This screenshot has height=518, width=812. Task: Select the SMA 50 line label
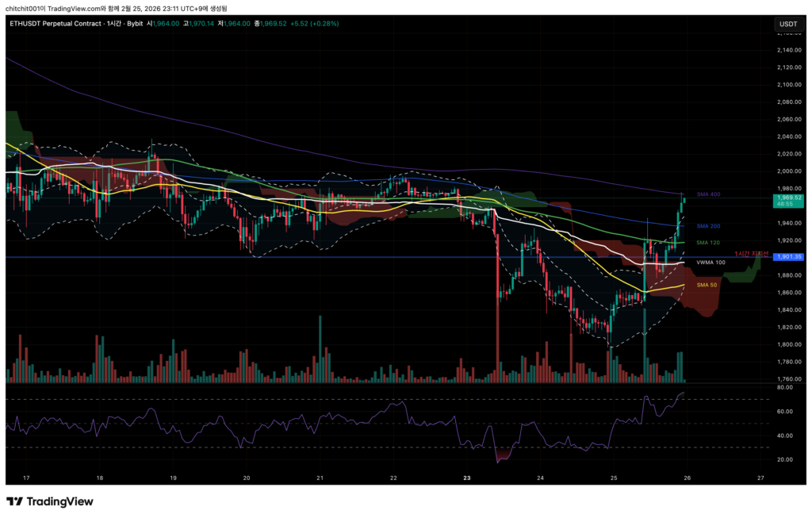(707, 284)
